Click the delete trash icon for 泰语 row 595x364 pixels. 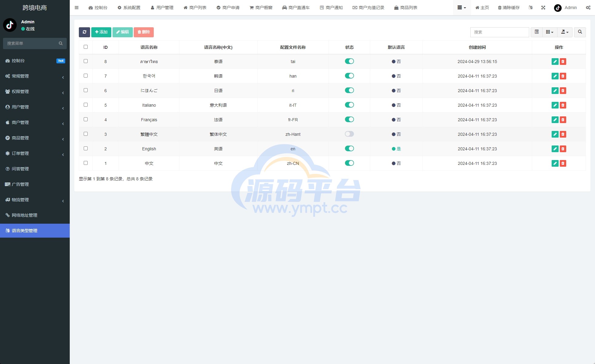[x=563, y=62]
